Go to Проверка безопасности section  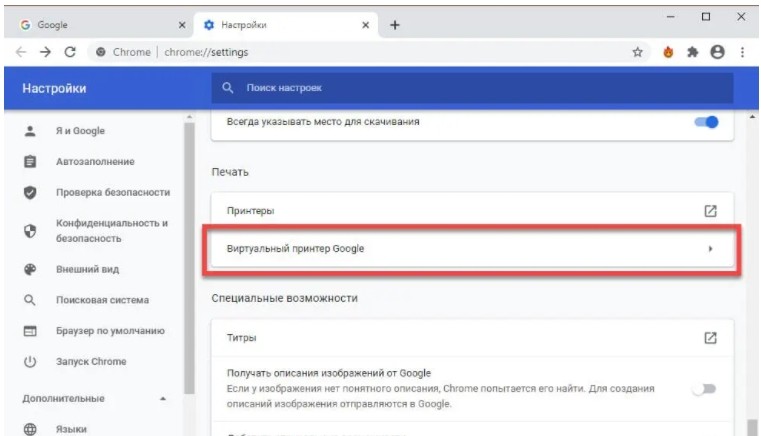(112, 192)
